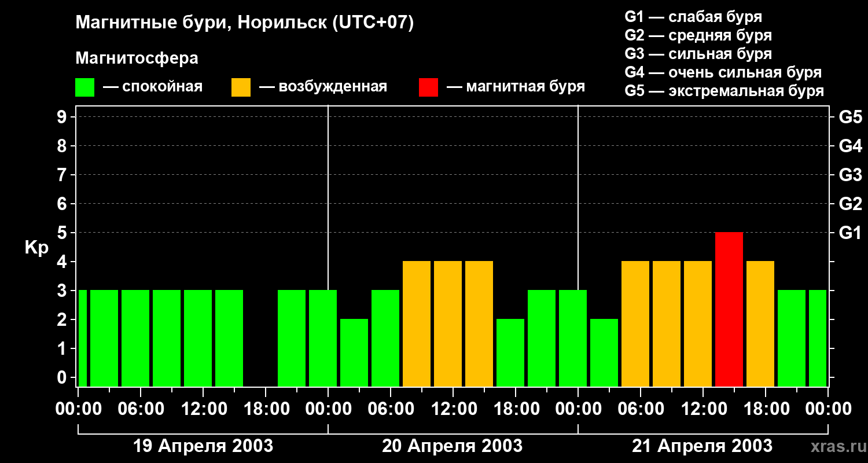
Task: Click the red 'магнитная буря' legend swatch
Action: coord(428,87)
